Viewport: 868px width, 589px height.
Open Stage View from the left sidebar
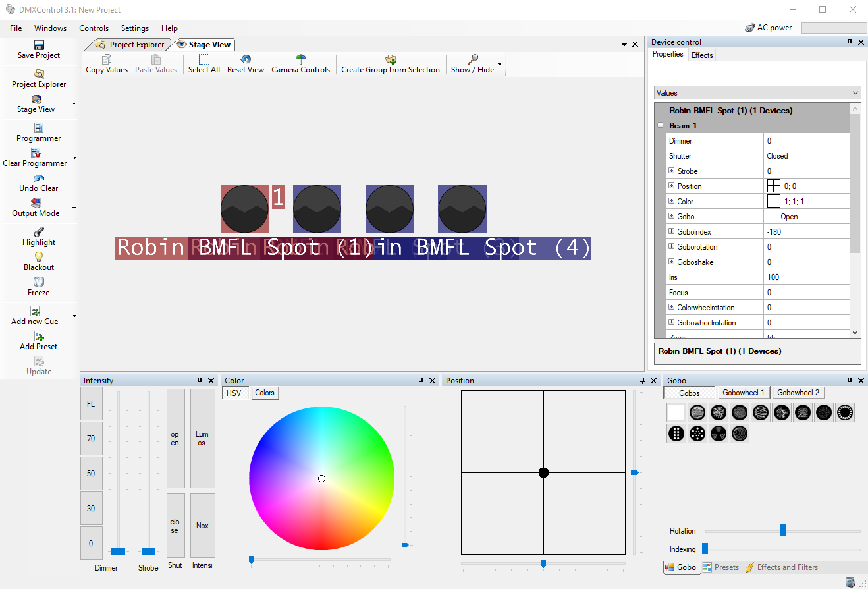pos(36,104)
